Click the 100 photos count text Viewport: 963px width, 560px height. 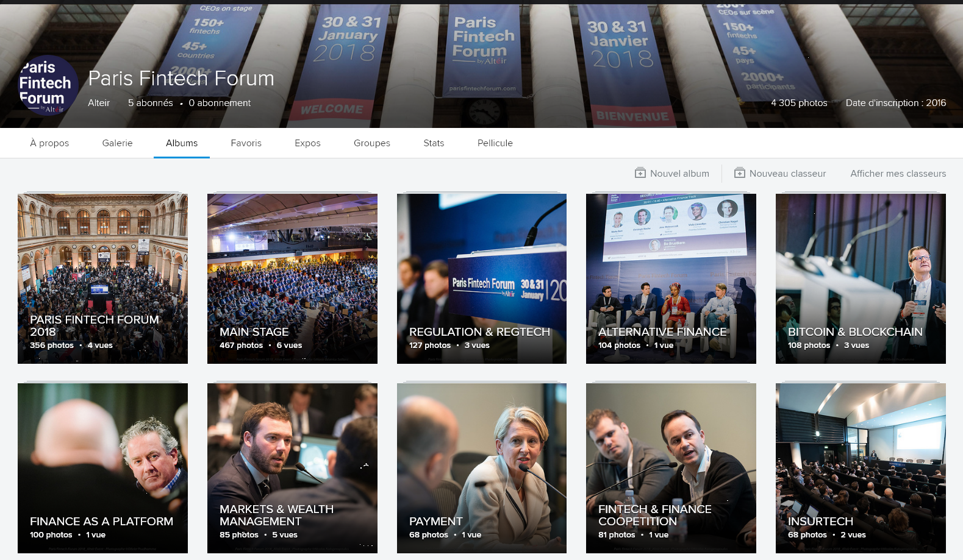[51, 535]
